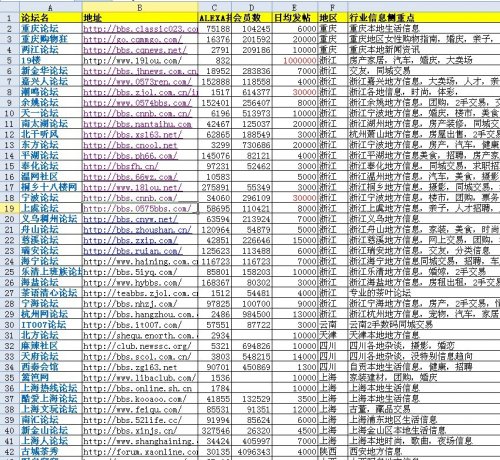The width and height of the screenshot is (500, 460).
Task: Select column D header
Action: 252,7
